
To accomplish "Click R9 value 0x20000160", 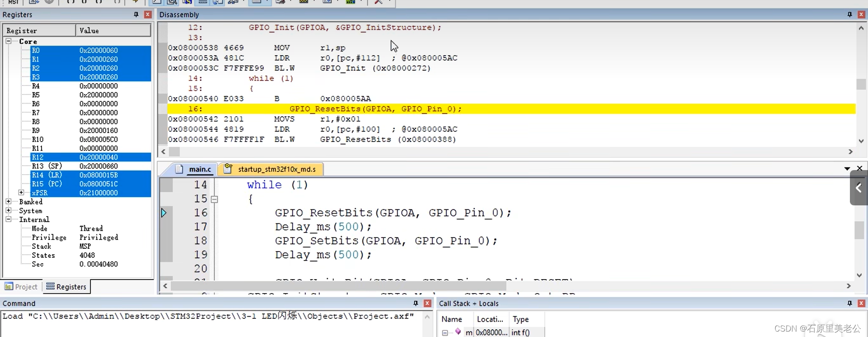I will click(x=99, y=131).
